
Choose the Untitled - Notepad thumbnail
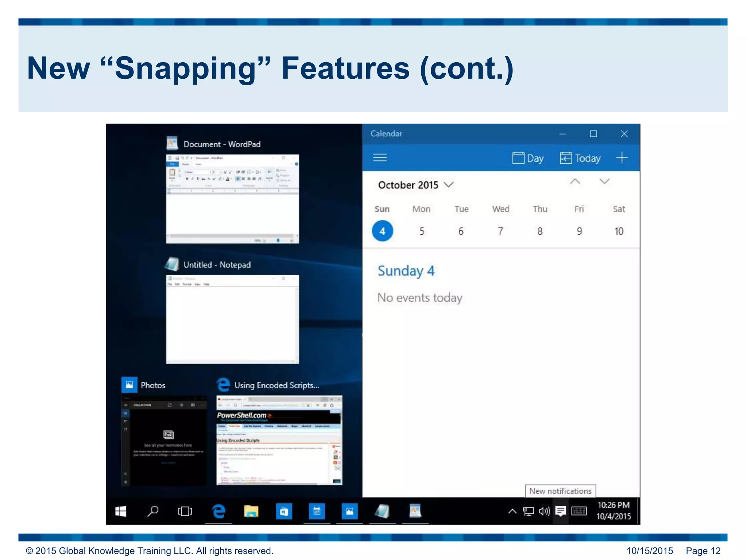click(x=232, y=319)
